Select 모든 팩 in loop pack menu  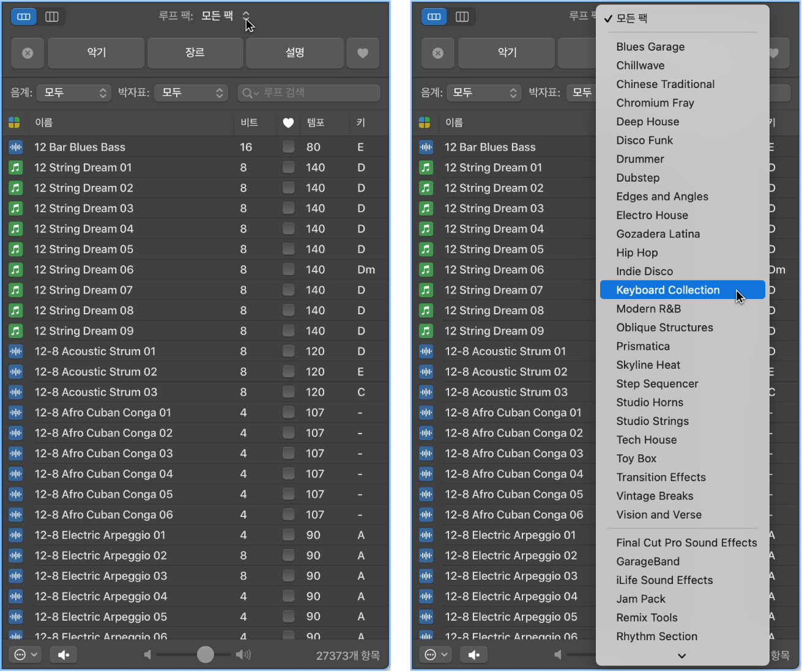(683, 18)
